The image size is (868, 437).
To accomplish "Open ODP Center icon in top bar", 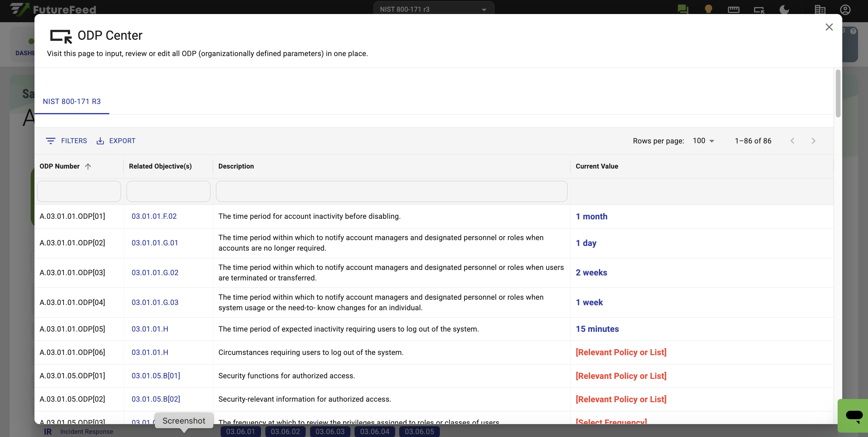I will (x=759, y=9).
